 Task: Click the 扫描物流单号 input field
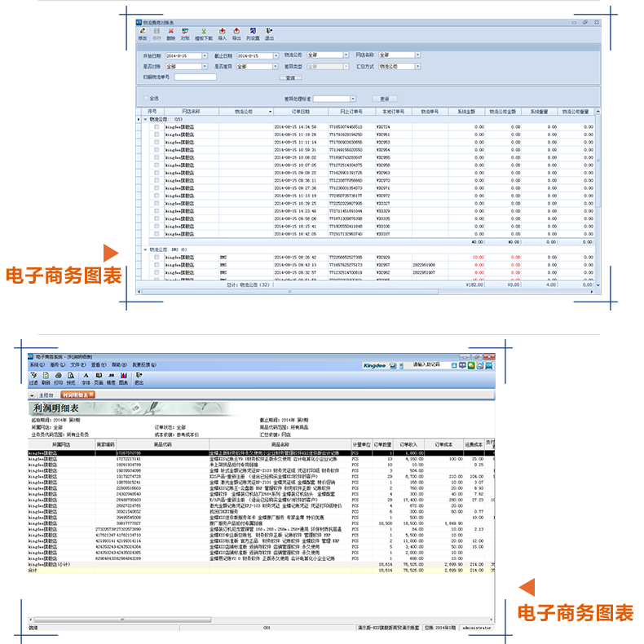coord(195,77)
